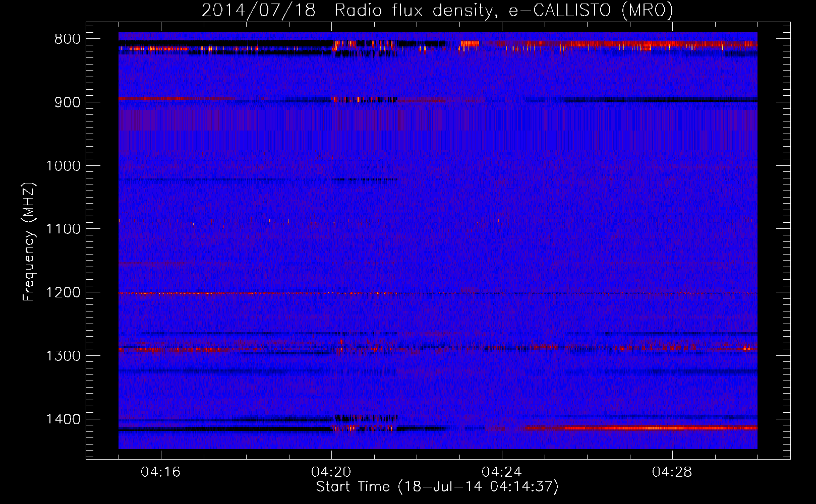Image resolution: width=816 pixels, height=504 pixels.
Task: Click the 1000 frequency tick label
Action: [63, 166]
